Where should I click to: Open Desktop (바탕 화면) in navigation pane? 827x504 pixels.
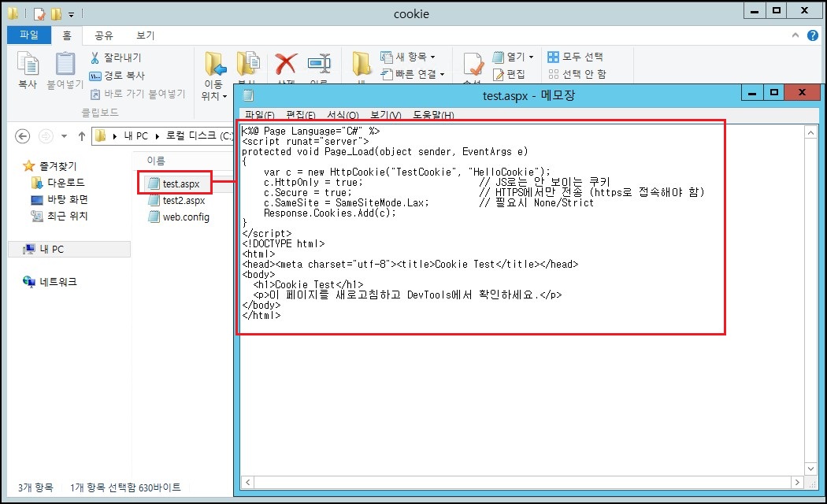pyautogui.click(x=59, y=199)
